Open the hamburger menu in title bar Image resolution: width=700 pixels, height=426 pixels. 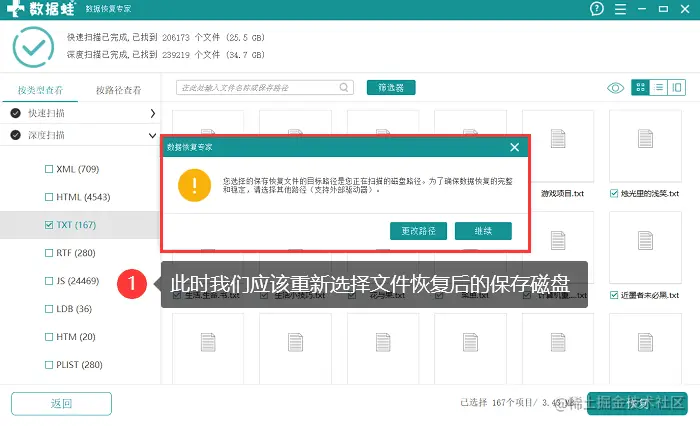pos(620,9)
